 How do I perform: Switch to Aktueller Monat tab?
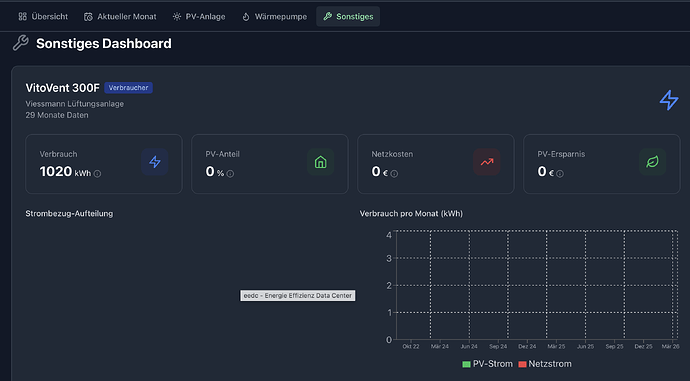120,17
